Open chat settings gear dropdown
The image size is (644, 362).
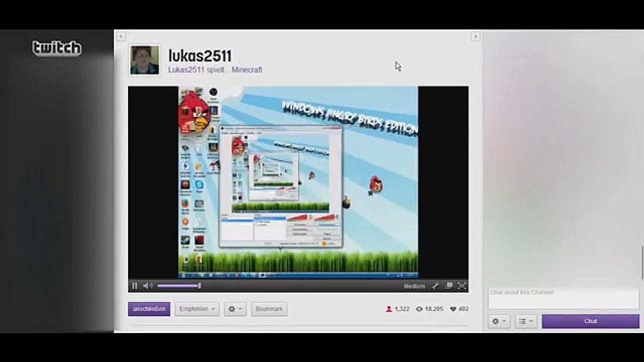tap(499, 321)
